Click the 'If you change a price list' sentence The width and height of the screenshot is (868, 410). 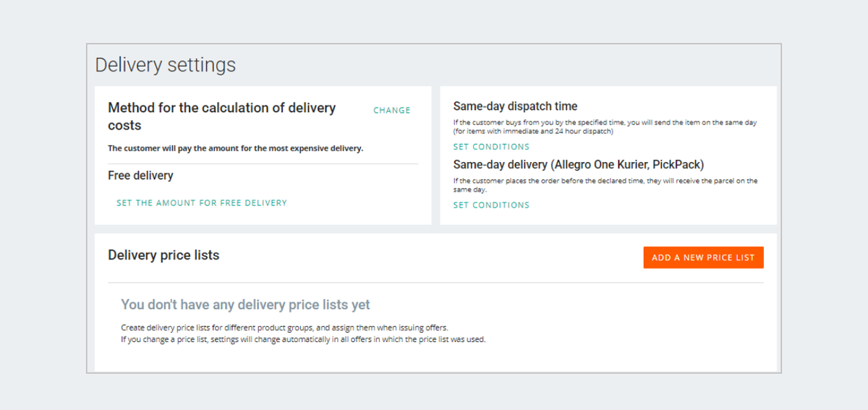click(303, 339)
